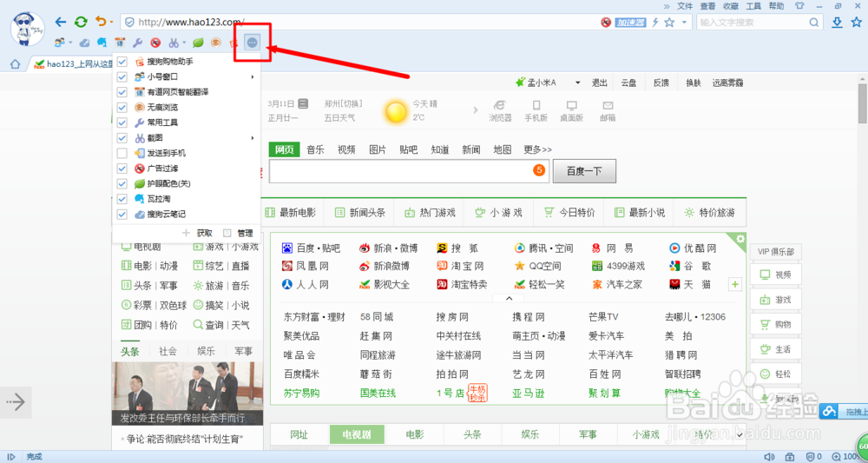
Task: Open the 收藏 menu
Action: coord(731,6)
